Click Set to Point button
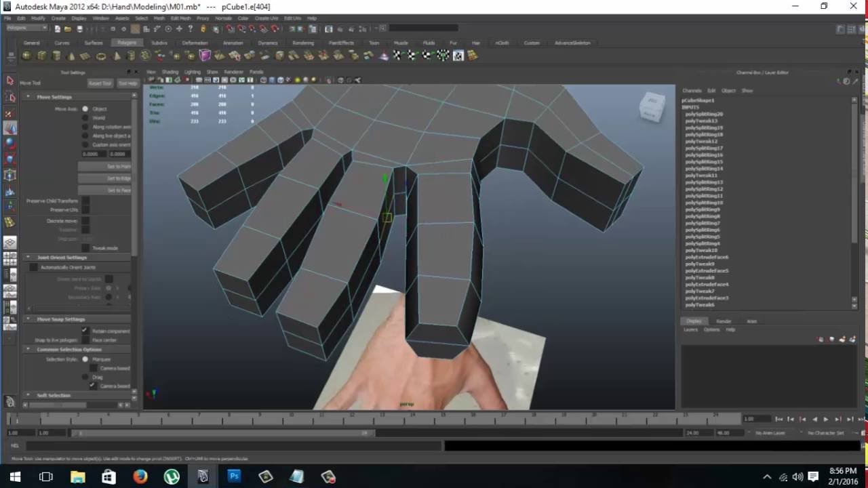Viewport: 868px width, 488px height. [104, 166]
